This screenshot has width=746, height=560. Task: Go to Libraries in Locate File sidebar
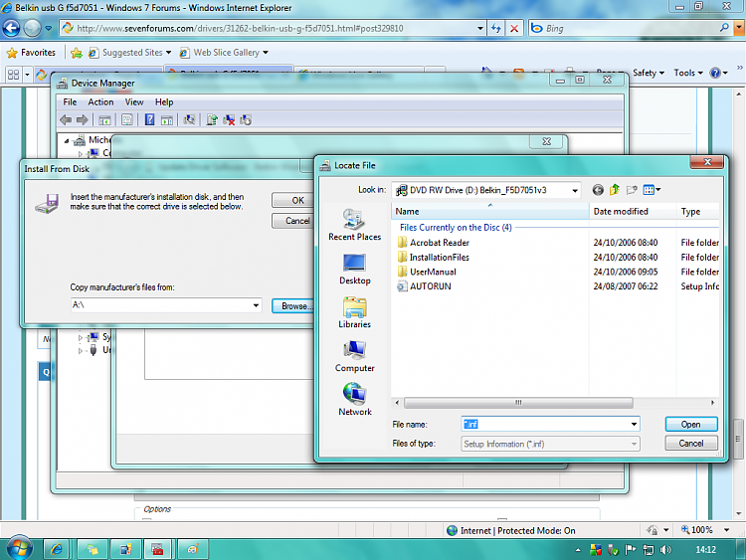pos(355,312)
